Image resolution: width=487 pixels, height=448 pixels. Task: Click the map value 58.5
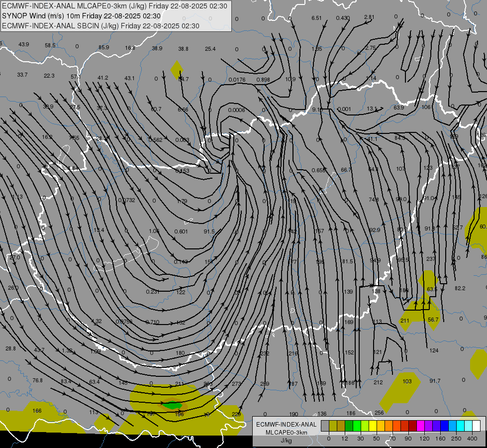(x=50, y=45)
